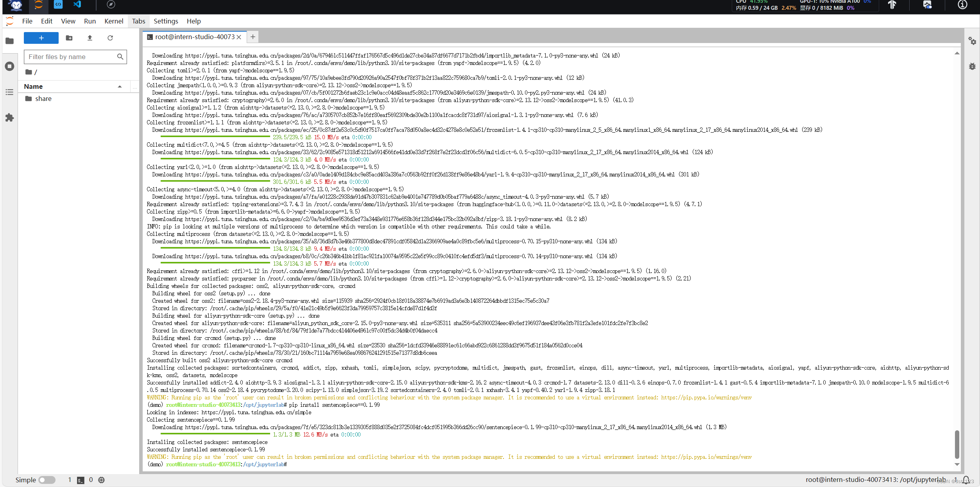This screenshot has width=980, height=487.
Task: Open the Kernel menu
Action: tap(113, 21)
